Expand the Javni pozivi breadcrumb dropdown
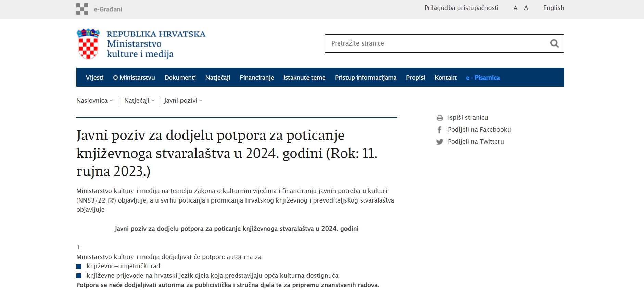This screenshot has width=644, height=298. [201, 101]
